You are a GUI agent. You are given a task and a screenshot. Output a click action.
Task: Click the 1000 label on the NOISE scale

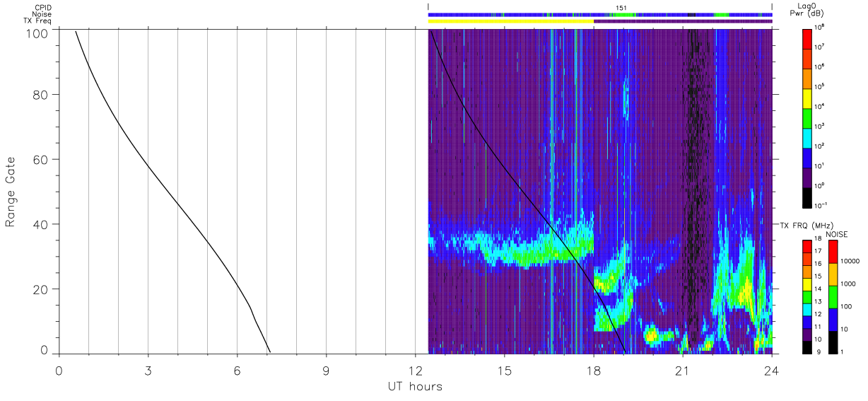click(849, 284)
